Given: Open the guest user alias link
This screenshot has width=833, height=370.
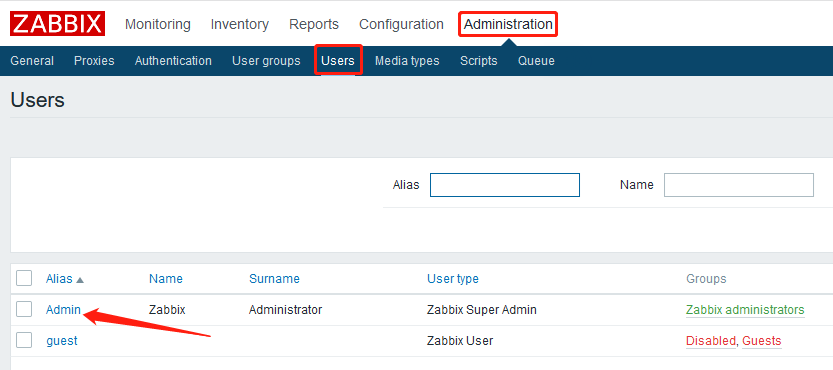Looking at the screenshot, I should coord(62,341).
